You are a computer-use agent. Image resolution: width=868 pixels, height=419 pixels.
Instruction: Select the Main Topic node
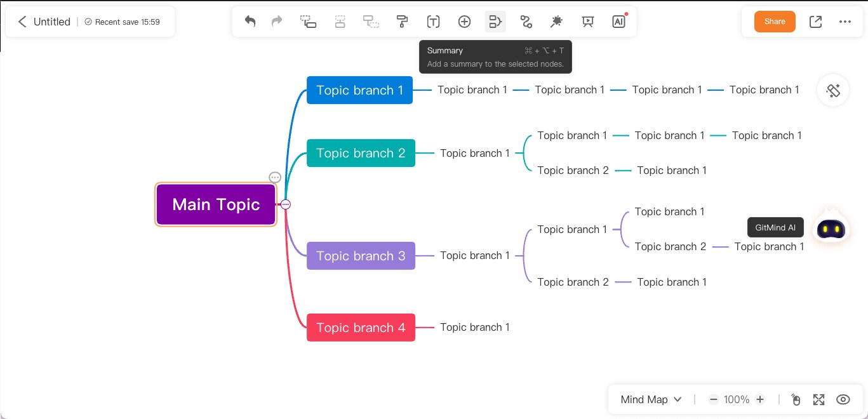point(216,204)
